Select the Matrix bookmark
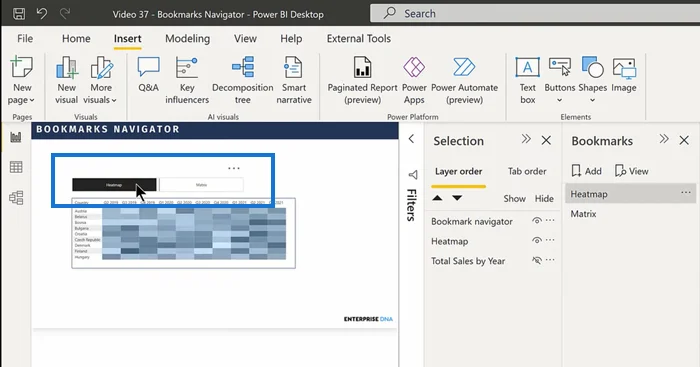 point(583,214)
